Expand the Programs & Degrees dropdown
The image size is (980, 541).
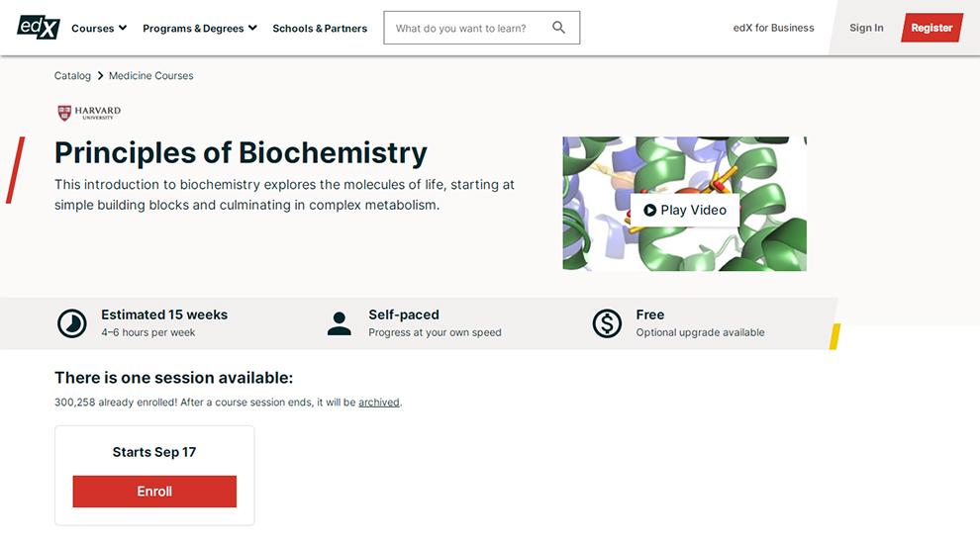[x=199, y=28]
